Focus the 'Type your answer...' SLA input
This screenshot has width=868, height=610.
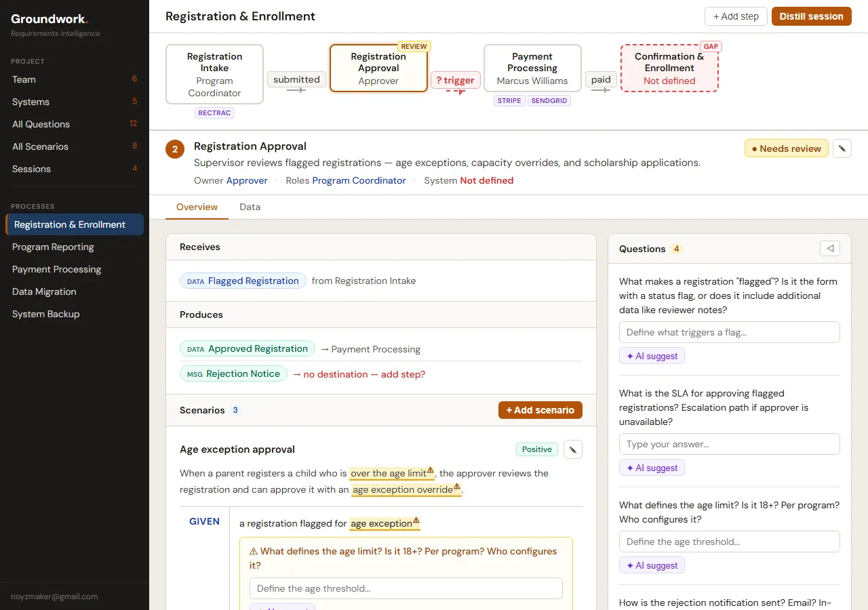coord(729,444)
